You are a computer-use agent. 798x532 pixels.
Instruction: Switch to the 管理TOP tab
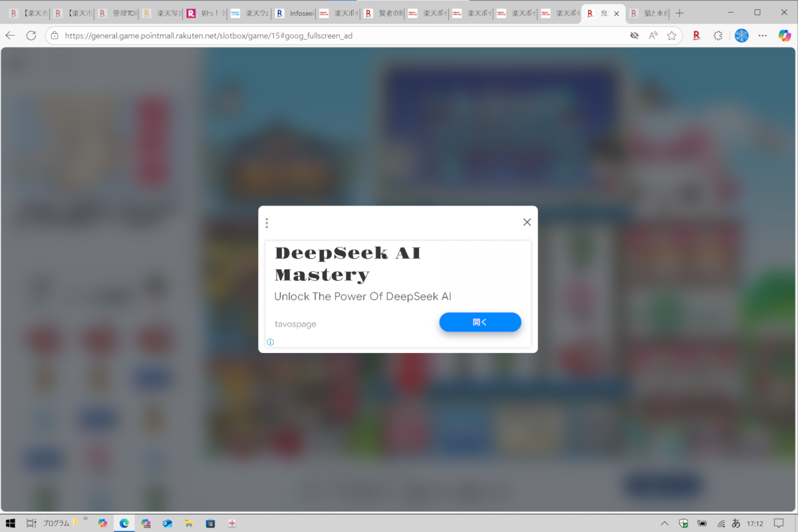click(116, 13)
